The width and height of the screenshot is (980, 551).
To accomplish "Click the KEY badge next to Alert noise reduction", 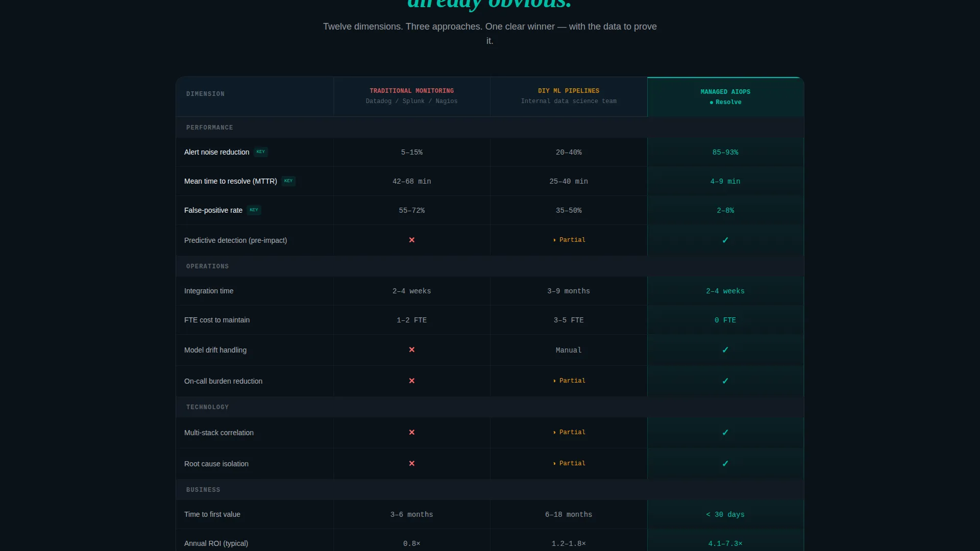I will tap(261, 152).
